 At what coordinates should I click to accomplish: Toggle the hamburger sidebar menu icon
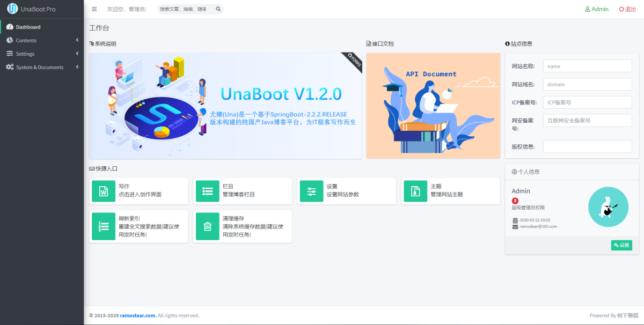tap(94, 9)
